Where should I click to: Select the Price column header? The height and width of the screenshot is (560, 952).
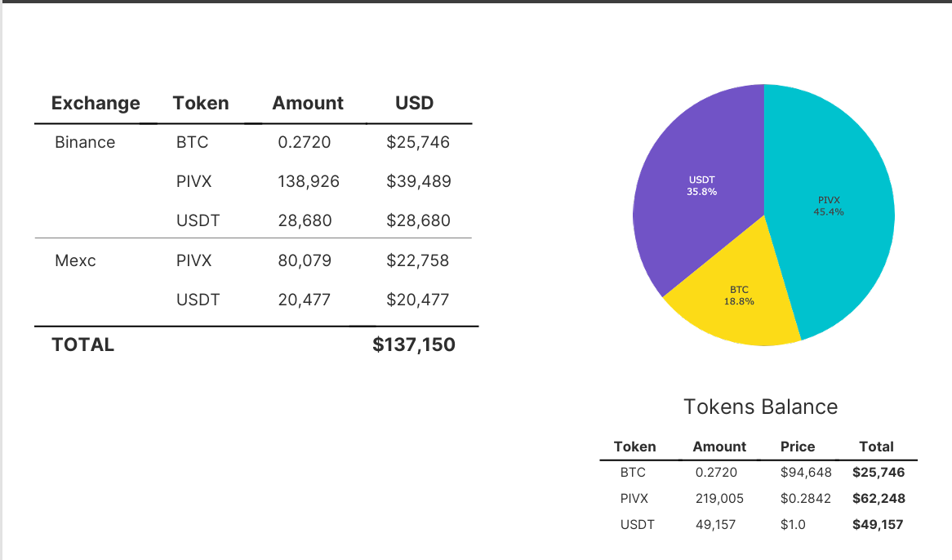click(x=797, y=447)
